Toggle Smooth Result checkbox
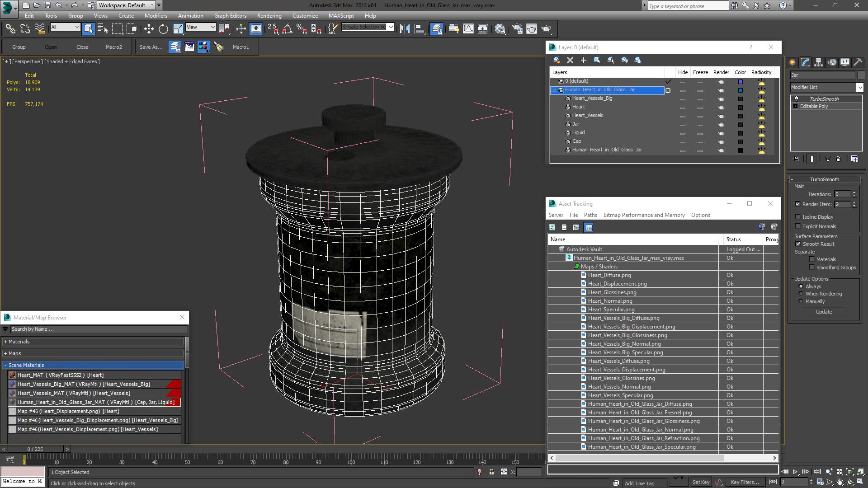Screen dimensions: 868x488 (798, 244)
